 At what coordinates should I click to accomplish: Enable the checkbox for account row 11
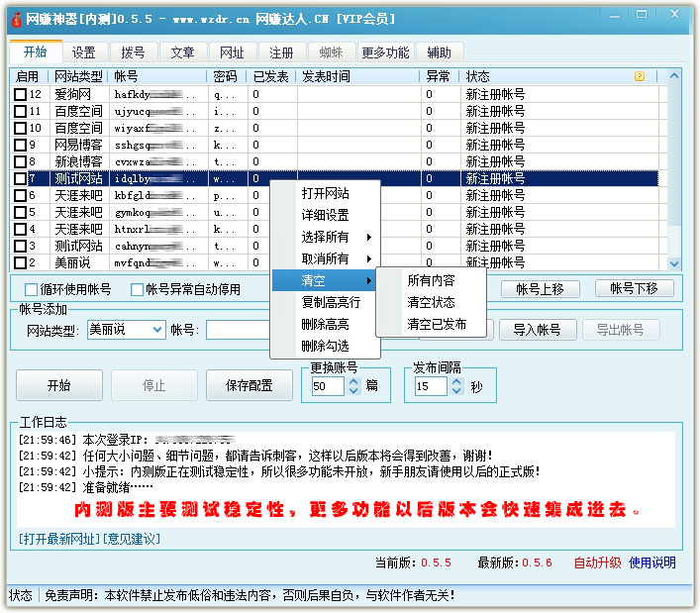(20, 111)
